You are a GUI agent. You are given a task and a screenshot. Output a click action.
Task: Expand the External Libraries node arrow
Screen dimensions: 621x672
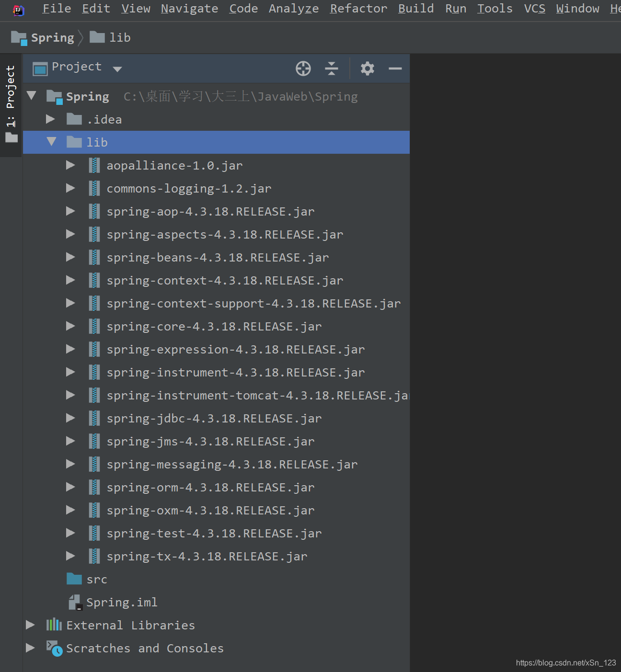click(30, 625)
